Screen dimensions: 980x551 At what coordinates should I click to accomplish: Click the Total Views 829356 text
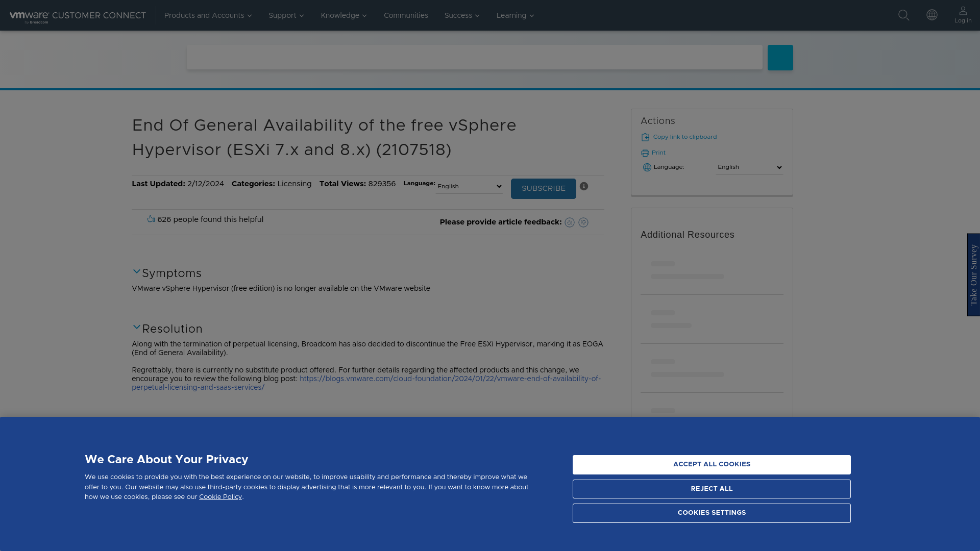[x=357, y=184]
